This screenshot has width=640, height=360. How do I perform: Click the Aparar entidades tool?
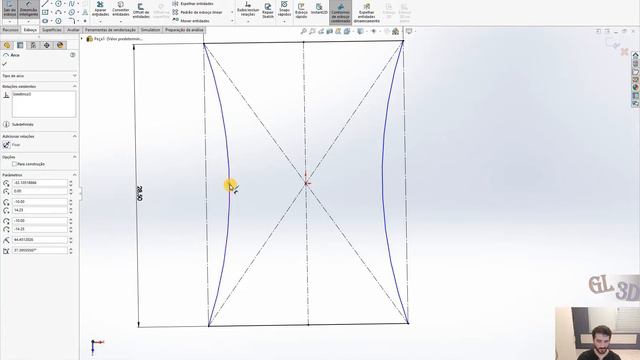tap(100, 10)
